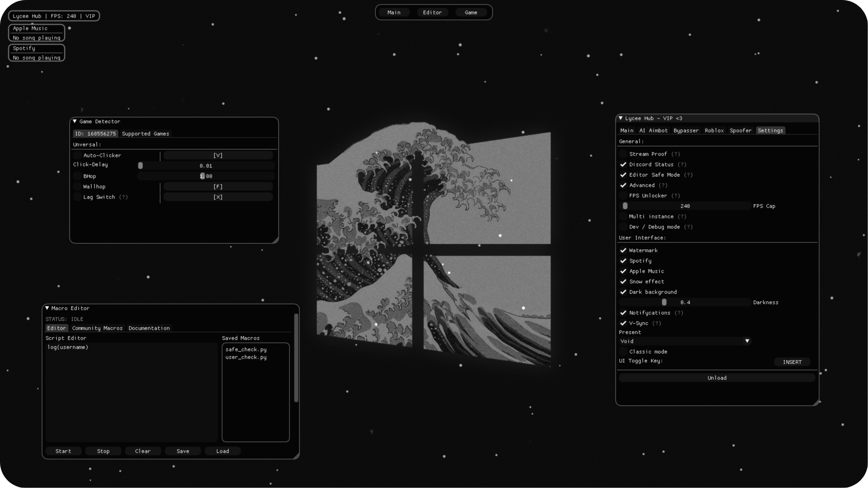Click the Game Detector window resize grip

[x=275, y=240]
